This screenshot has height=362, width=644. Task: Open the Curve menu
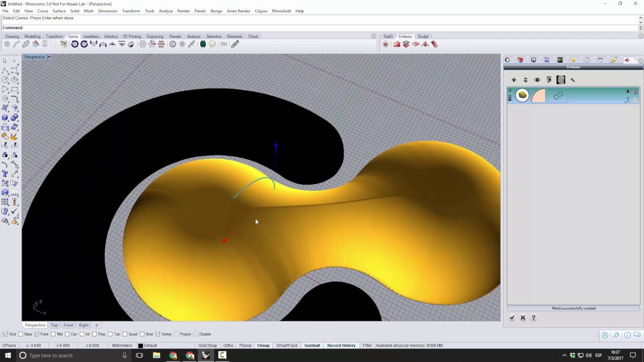pos(43,11)
